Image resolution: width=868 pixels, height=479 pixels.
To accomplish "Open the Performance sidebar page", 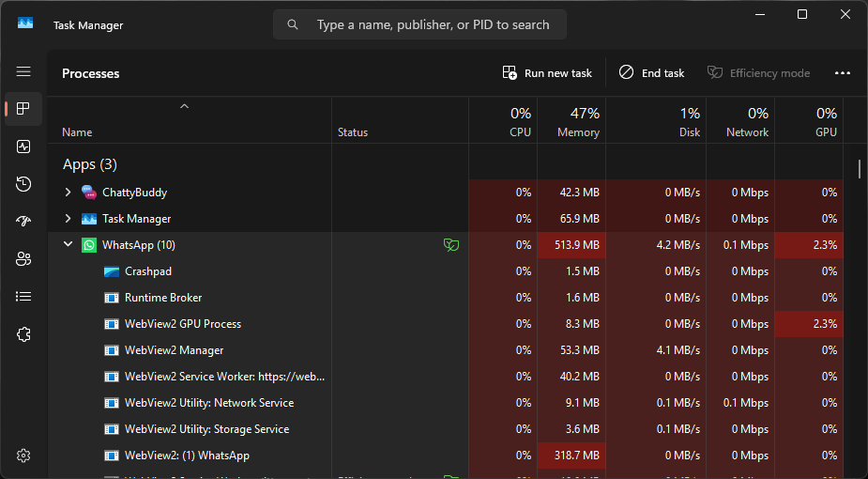I will pyautogui.click(x=23, y=147).
